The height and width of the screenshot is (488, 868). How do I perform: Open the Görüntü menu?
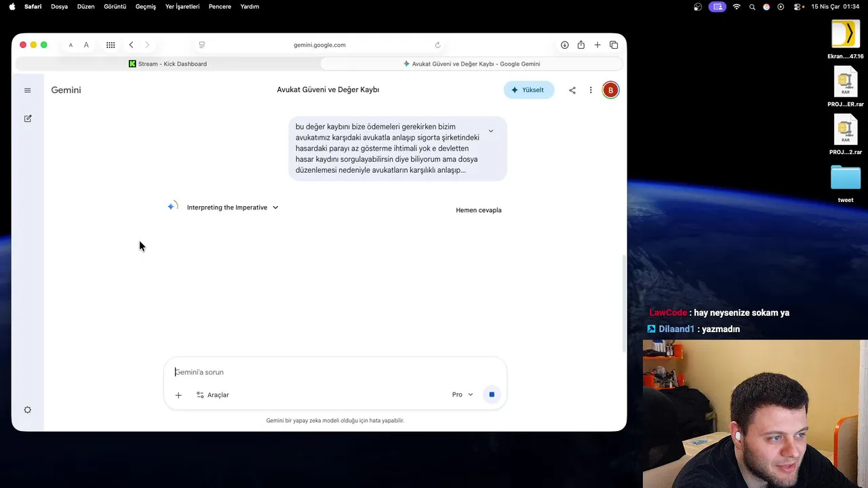[115, 7]
